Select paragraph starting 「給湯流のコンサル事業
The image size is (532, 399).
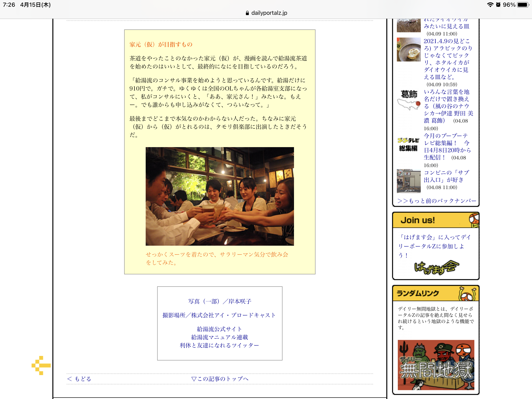pyautogui.click(x=218, y=93)
